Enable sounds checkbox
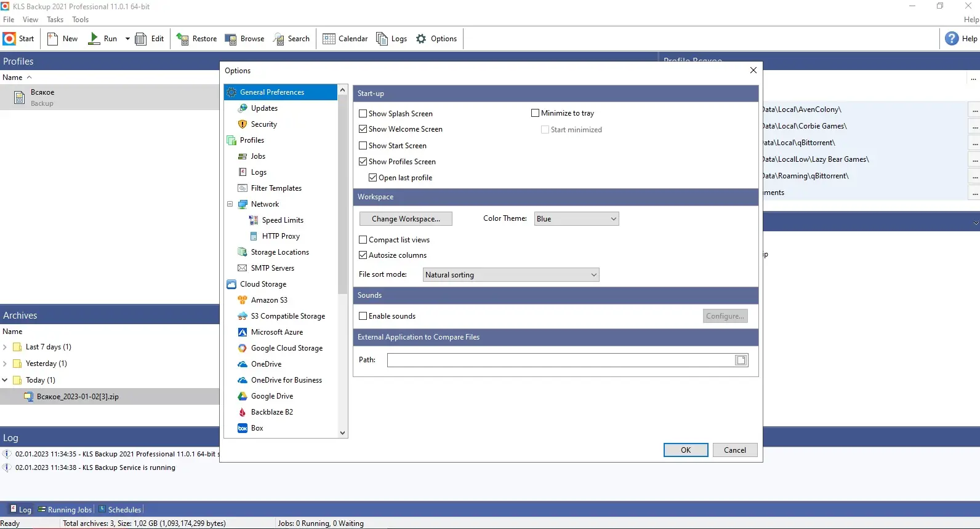This screenshot has height=529, width=980. click(x=363, y=316)
